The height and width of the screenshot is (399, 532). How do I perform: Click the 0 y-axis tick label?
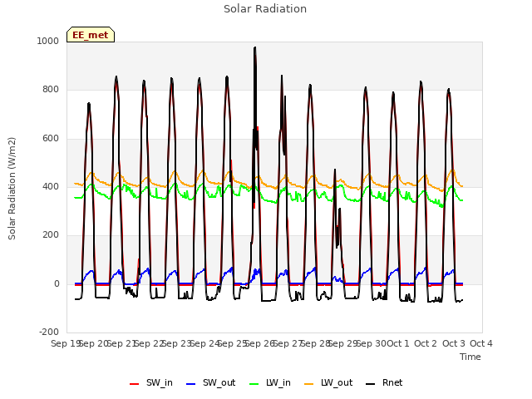57,284
